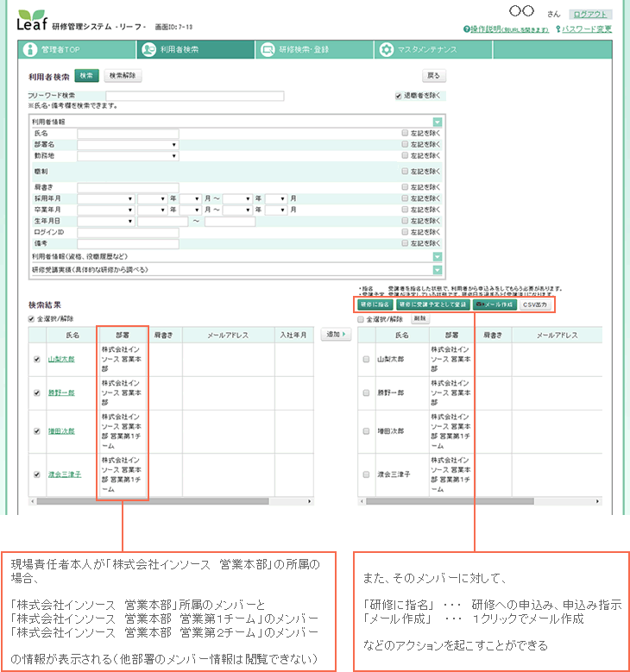Check 左記を除く for ログインID row

[x=405, y=232]
